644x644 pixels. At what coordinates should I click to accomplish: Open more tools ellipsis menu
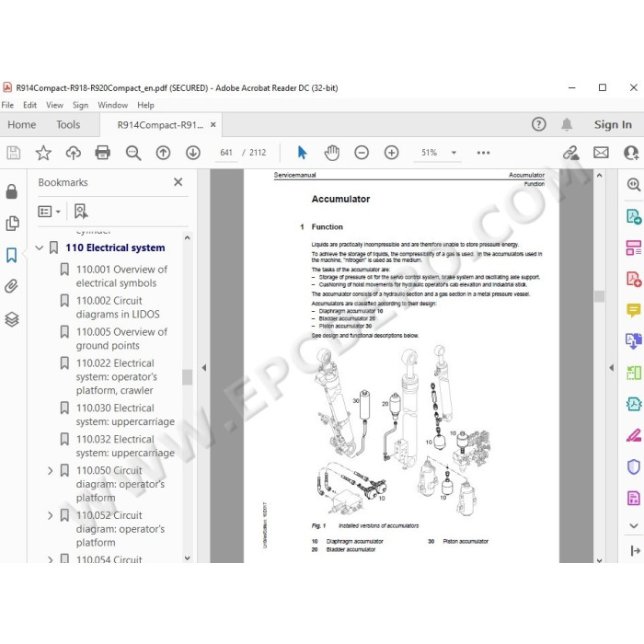tap(483, 153)
